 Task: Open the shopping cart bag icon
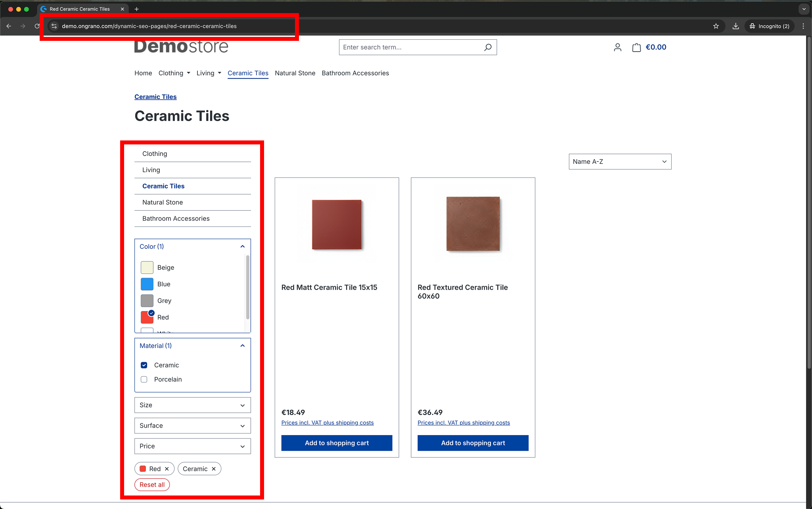click(x=636, y=48)
